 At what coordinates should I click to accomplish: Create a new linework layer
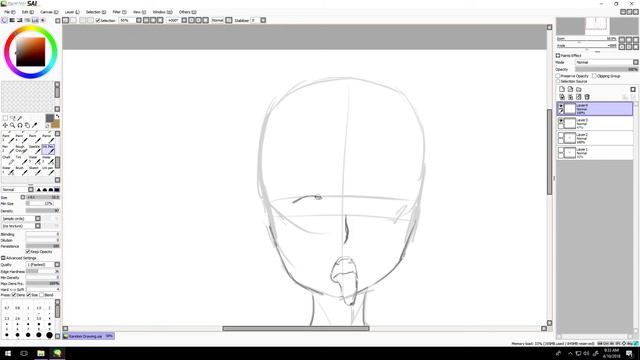pyautogui.click(x=570, y=89)
